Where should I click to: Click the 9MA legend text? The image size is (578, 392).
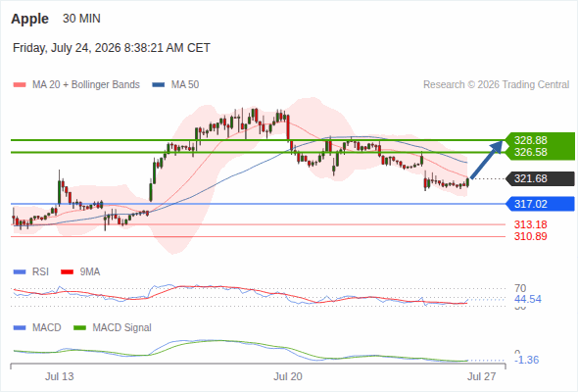(90, 272)
